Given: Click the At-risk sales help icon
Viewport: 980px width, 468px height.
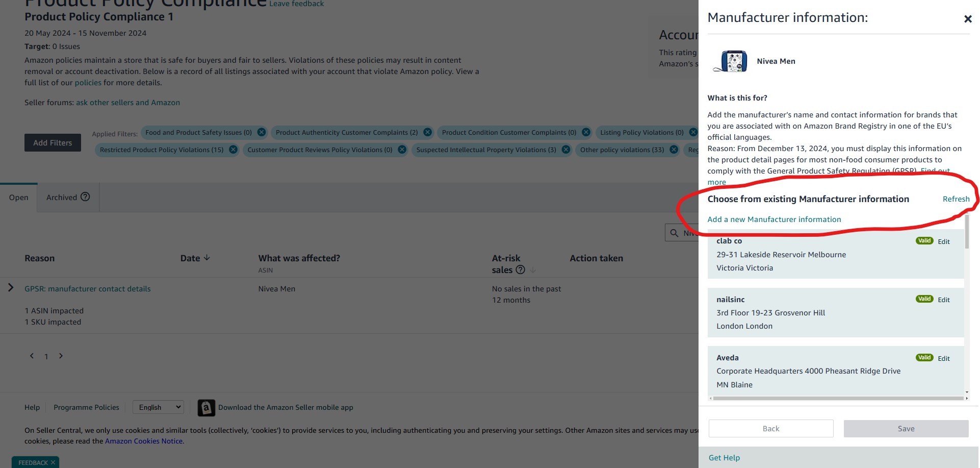Looking at the screenshot, I should pos(520,269).
